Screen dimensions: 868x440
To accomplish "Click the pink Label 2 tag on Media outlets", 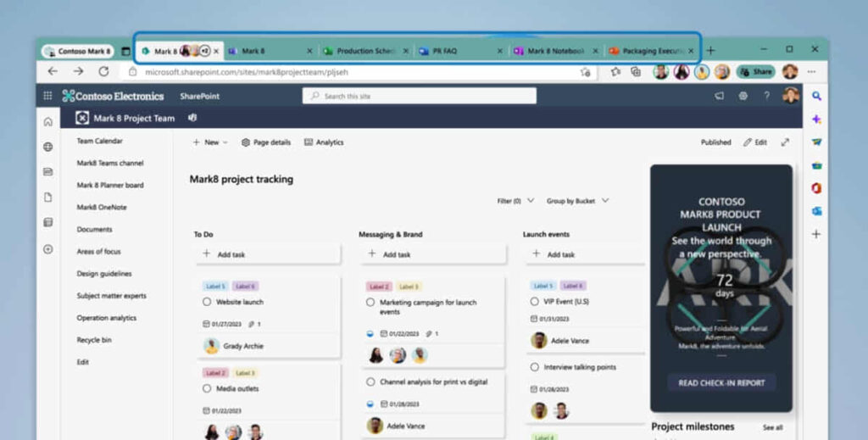I will tap(215, 373).
